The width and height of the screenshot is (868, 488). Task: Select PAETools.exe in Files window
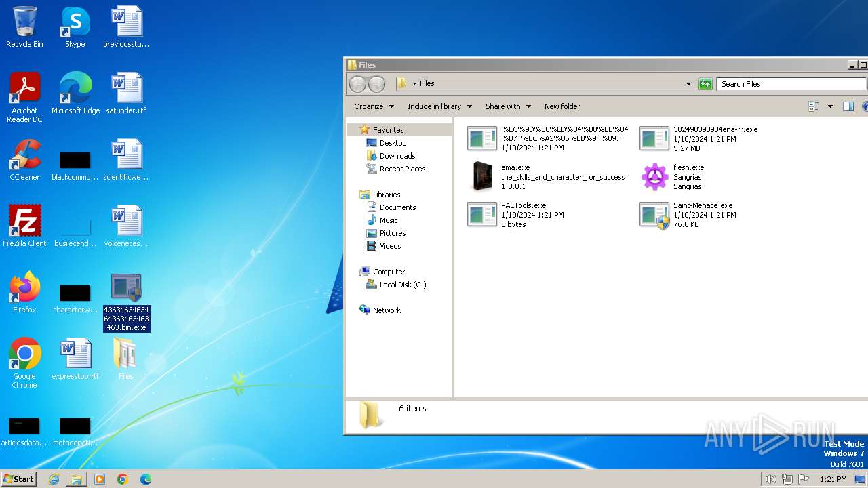tap(517, 215)
